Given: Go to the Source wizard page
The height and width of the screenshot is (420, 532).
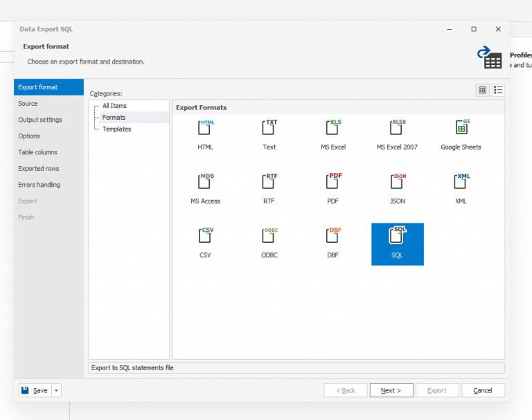Looking at the screenshot, I should pos(28,104).
